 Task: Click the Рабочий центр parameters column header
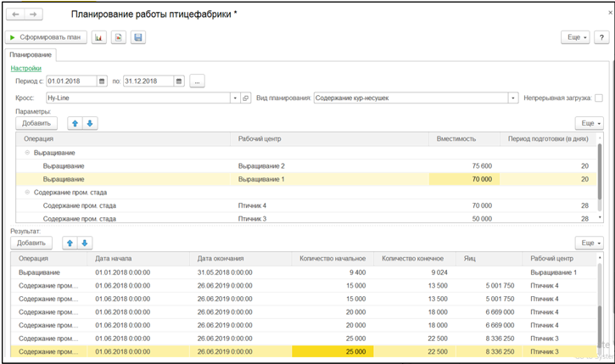[x=329, y=139]
